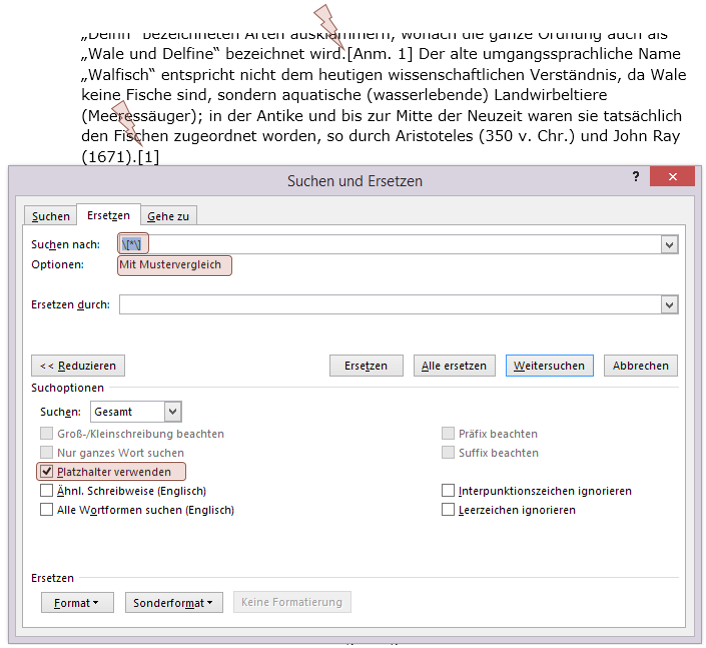This screenshot has width=706, height=648.
Task: Expand the Suchen nach dropdown arrow
Action: point(669,245)
